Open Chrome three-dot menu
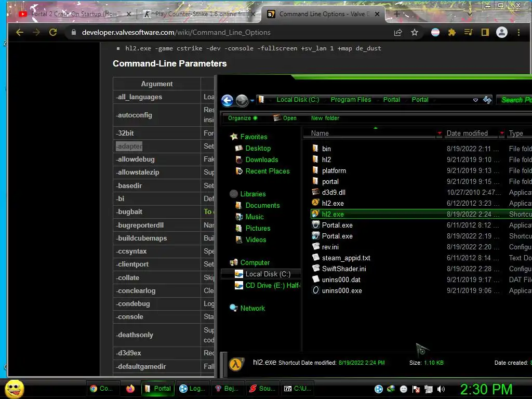 pos(518,32)
